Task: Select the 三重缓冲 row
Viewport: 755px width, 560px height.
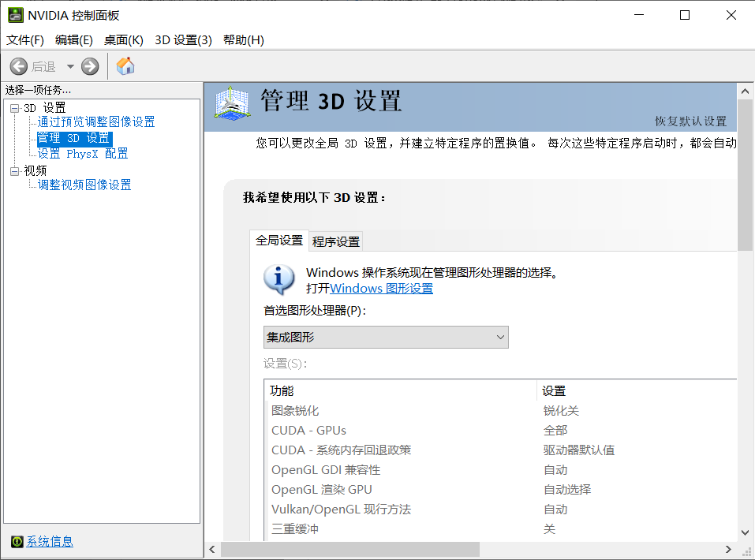Action: [501, 529]
